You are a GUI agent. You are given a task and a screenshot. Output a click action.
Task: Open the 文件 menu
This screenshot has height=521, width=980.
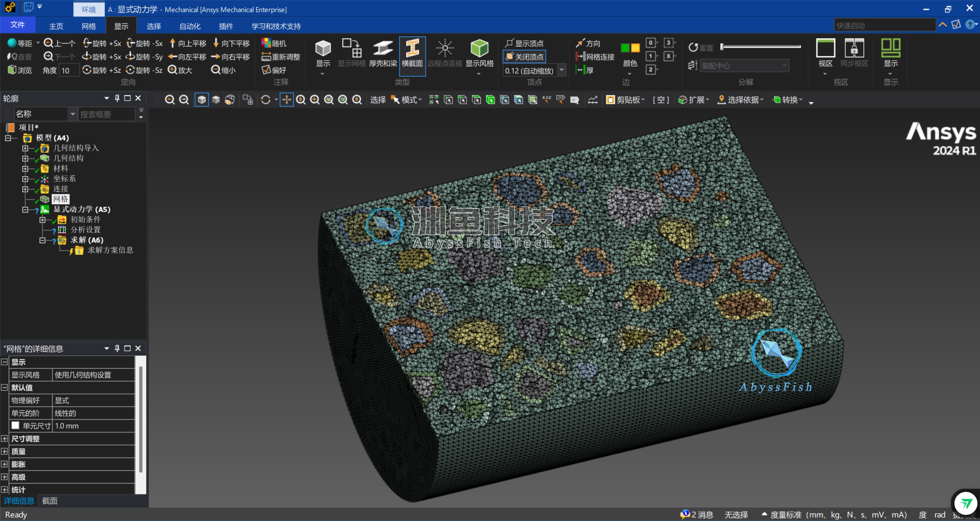[17, 25]
